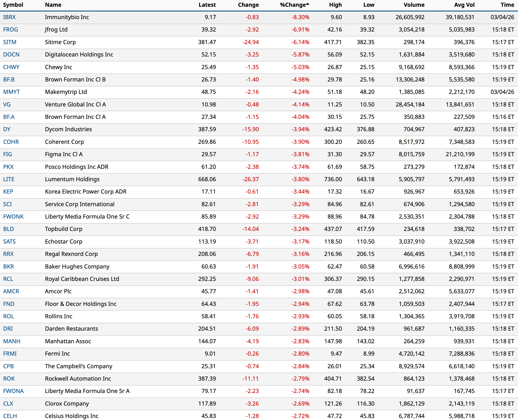The image size is (518, 420).
Task: Sort by Latest price header
Action: (207, 5)
